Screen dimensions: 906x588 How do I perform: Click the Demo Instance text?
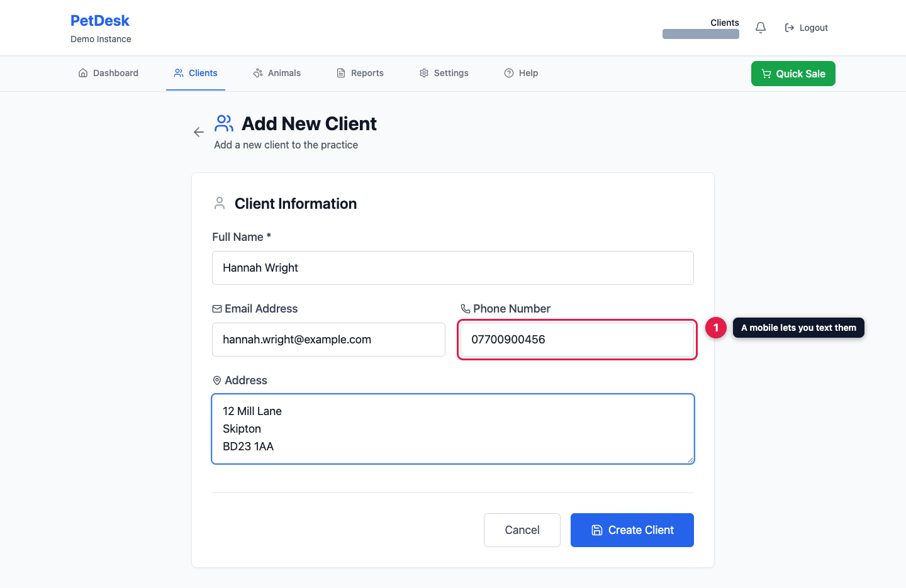101,39
